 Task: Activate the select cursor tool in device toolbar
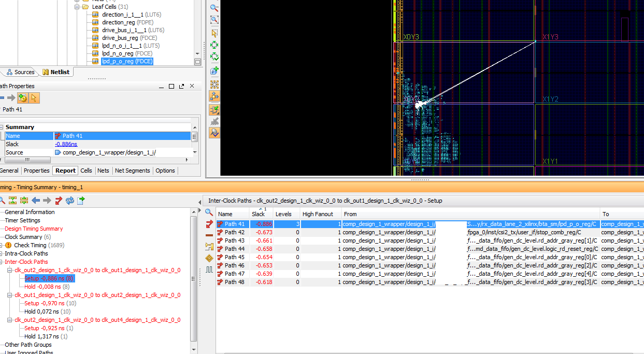click(x=214, y=33)
